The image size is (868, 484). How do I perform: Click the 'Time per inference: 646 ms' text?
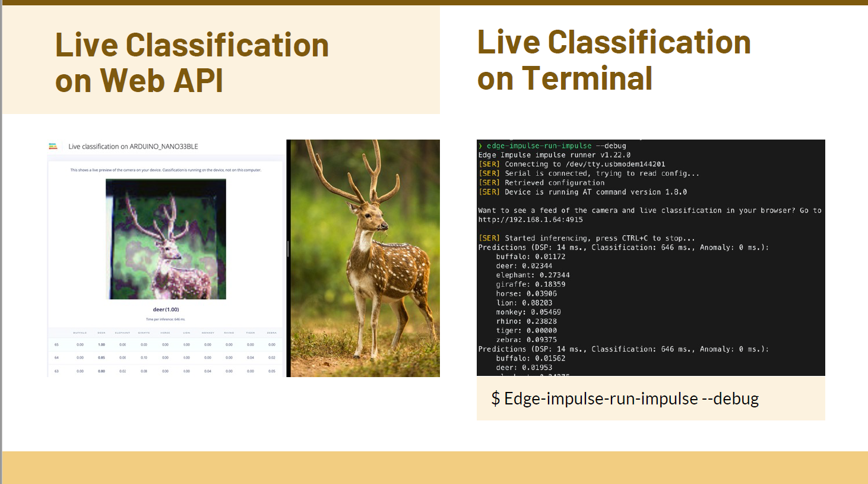coord(166,319)
